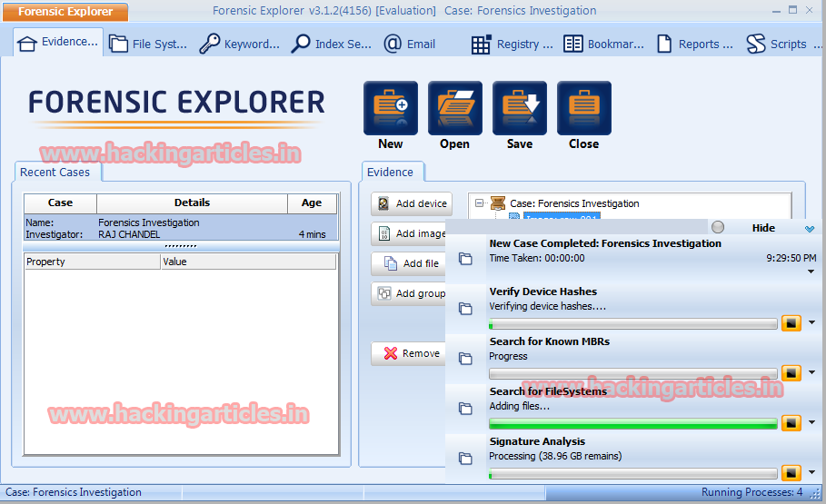
Task: Switch to the Registry tab
Action: tap(512, 44)
